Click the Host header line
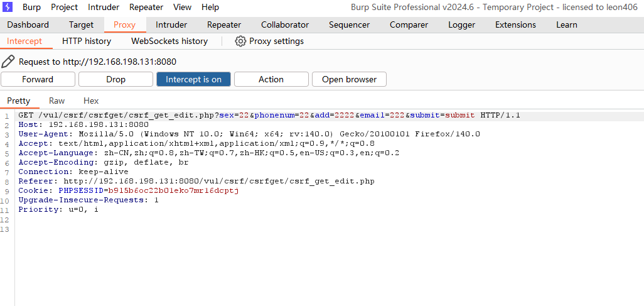The height and width of the screenshot is (306, 644). (x=83, y=124)
